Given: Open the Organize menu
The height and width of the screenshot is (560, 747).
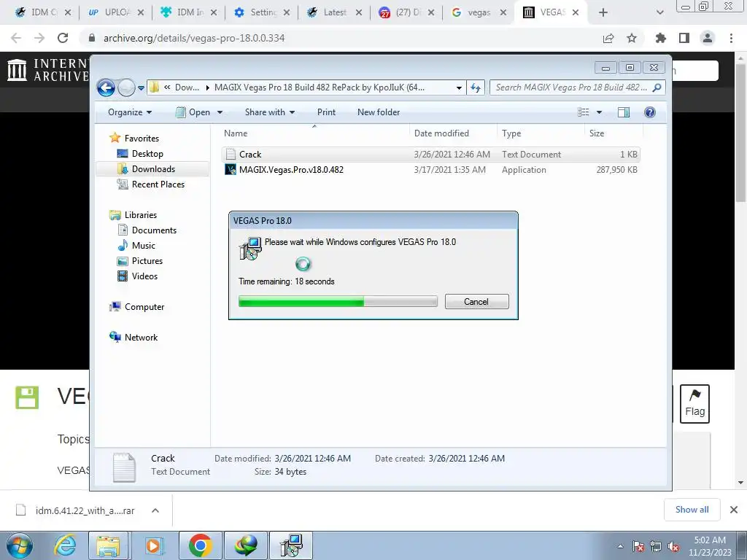Looking at the screenshot, I should (130, 112).
